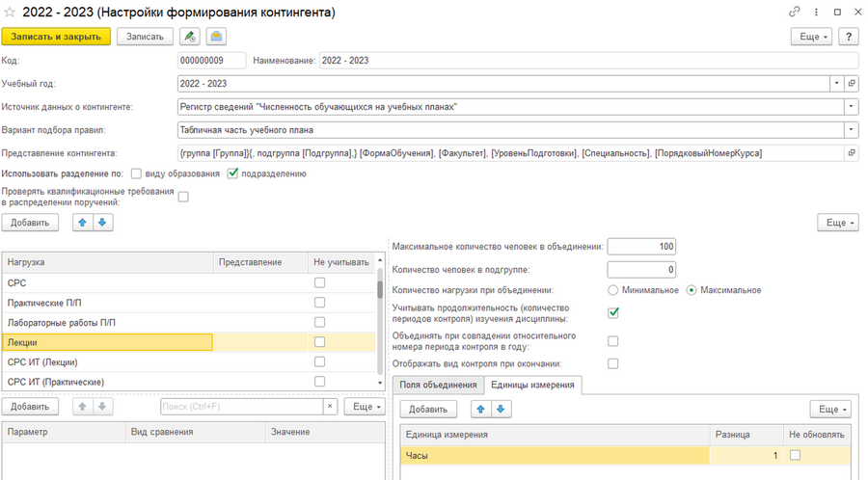Click the Разница value 1 cell
Screen dimensions: 868x480
tap(746, 455)
